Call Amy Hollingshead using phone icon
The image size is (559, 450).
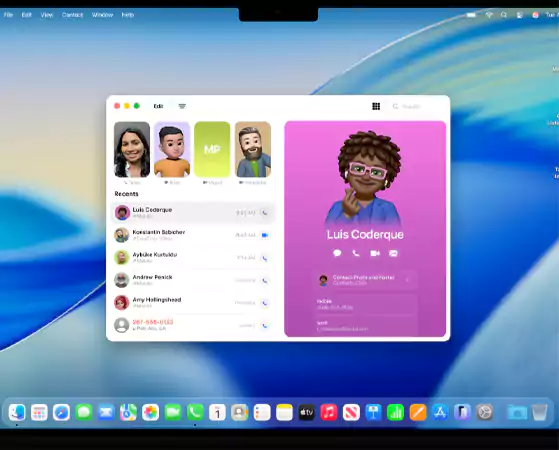click(265, 303)
